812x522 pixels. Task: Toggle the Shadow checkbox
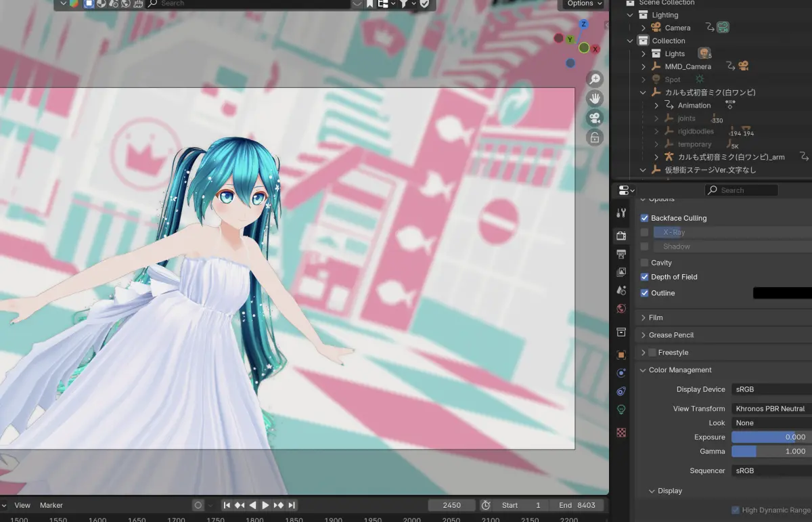coord(644,246)
